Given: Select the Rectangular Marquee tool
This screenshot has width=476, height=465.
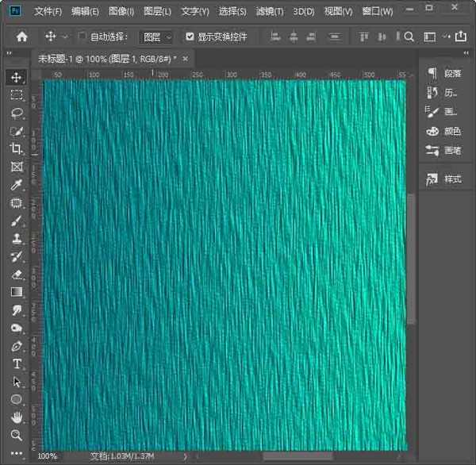Looking at the screenshot, I should coord(17,94).
